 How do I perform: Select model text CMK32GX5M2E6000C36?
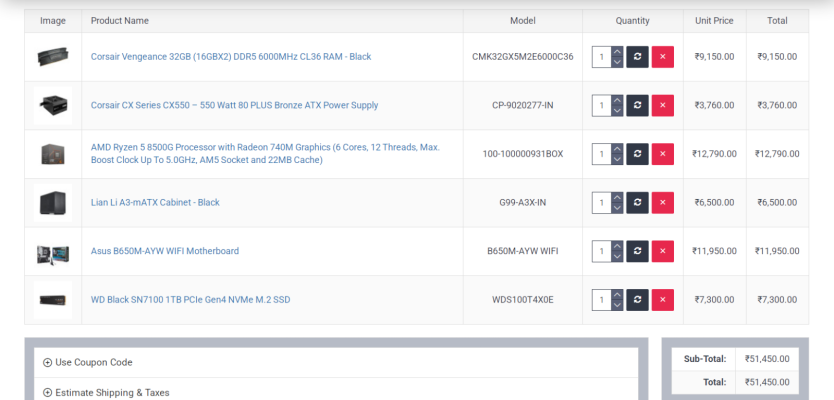click(x=523, y=56)
